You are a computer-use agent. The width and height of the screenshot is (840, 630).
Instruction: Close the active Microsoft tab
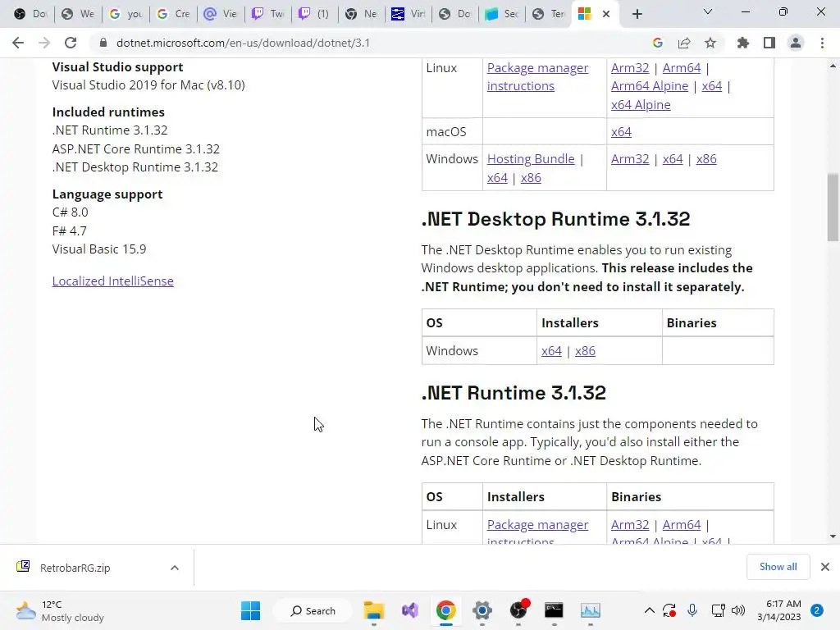pos(606,14)
